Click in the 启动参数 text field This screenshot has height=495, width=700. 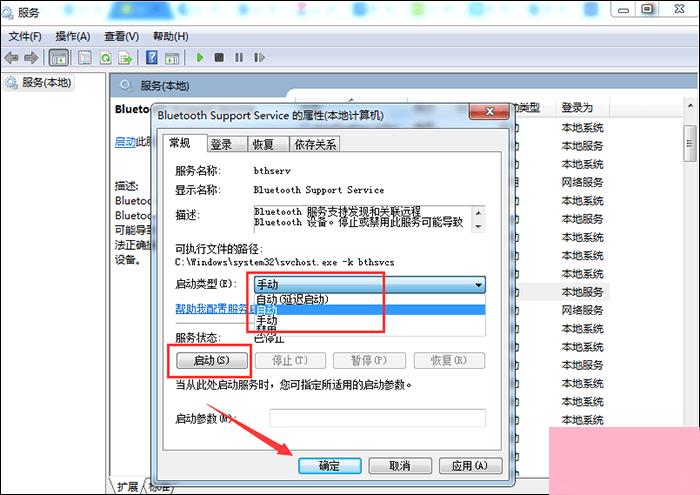click(x=378, y=418)
